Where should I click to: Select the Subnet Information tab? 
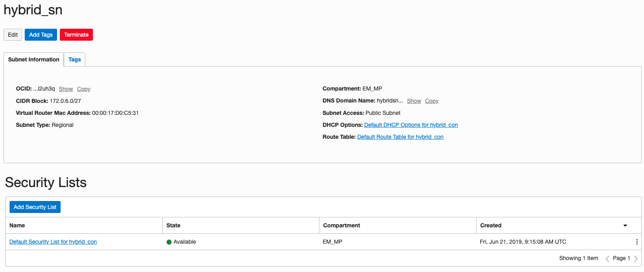coord(33,59)
